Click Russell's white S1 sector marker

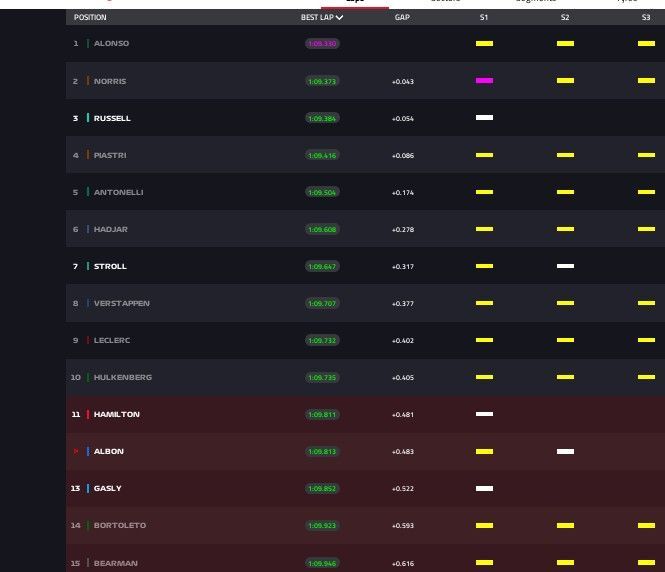tap(484, 118)
